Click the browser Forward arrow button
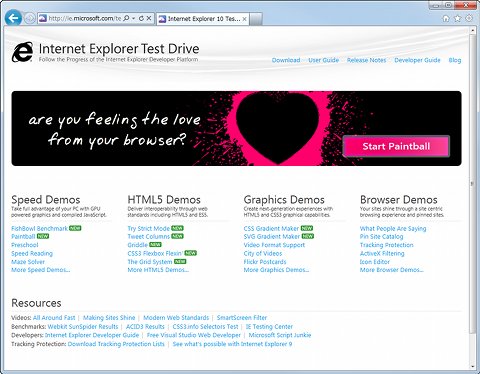This screenshot has height=374, width=480. click(30, 18)
